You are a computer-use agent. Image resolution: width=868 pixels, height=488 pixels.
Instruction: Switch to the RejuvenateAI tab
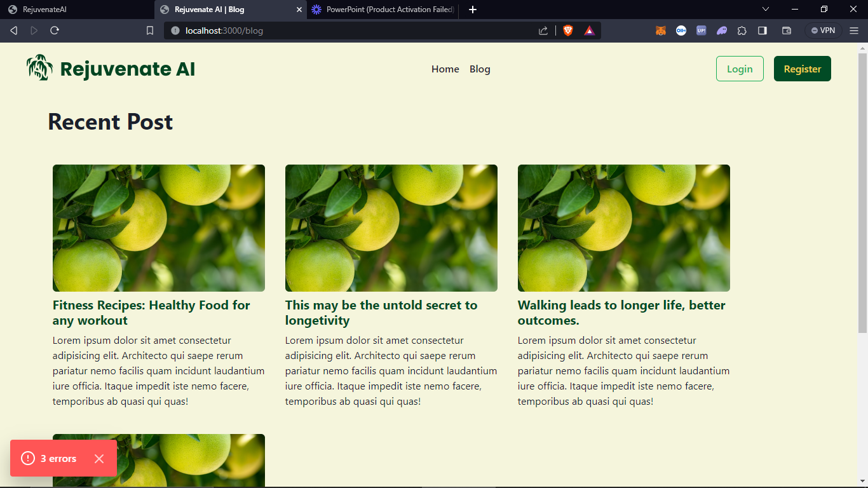pyautogui.click(x=76, y=10)
